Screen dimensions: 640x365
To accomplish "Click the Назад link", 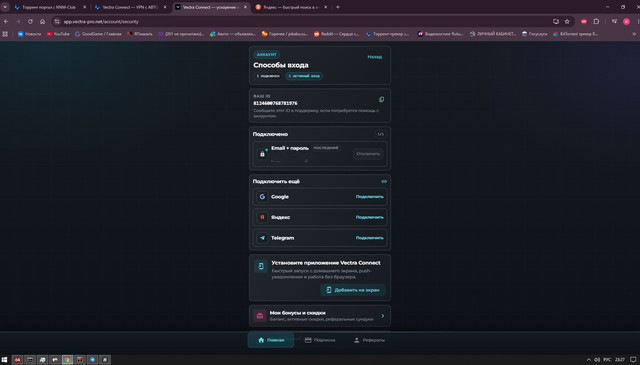I will pos(374,57).
